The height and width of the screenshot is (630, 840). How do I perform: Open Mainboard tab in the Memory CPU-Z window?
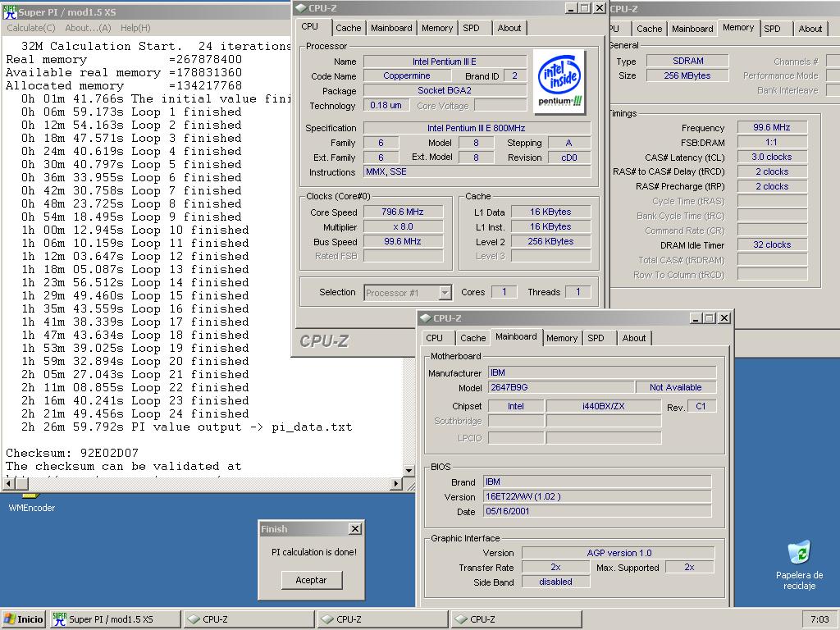[x=692, y=29]
